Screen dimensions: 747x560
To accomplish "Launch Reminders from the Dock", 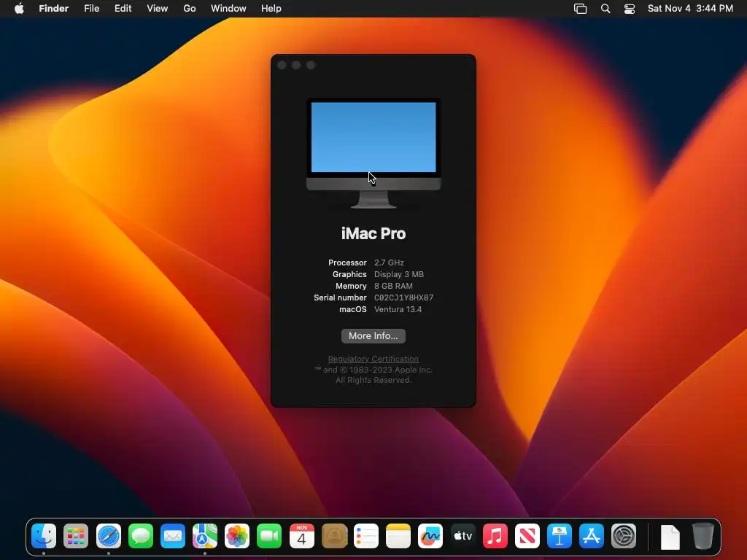I will click(x=366, y=536).
